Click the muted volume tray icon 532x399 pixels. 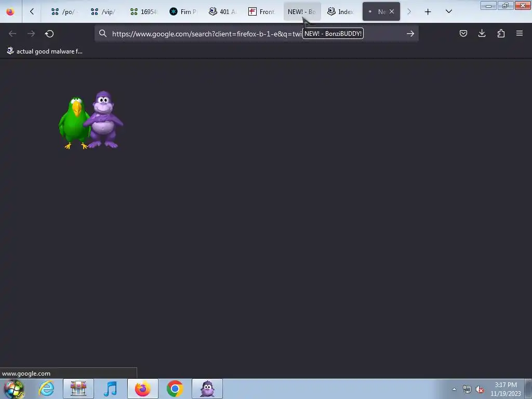click(480, 389)
